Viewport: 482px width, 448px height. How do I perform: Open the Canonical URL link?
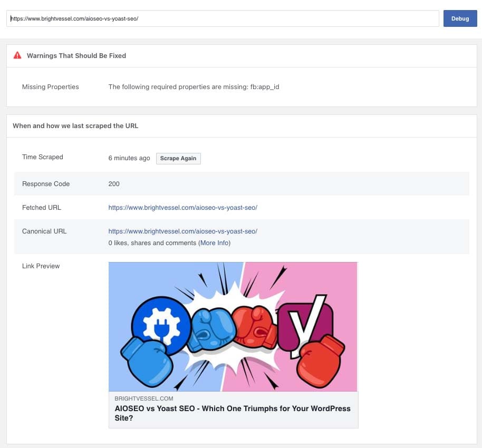pos(182,231)
